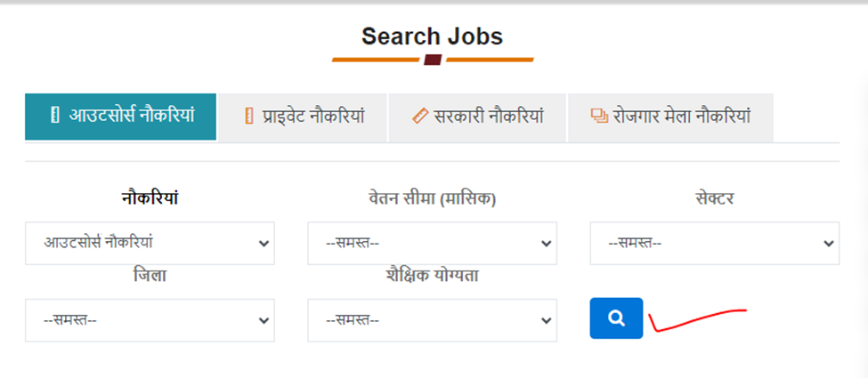Click the chevron arrow of the सेक्टर combo box
Screen dimensions: 868x378
coord(828,244)
